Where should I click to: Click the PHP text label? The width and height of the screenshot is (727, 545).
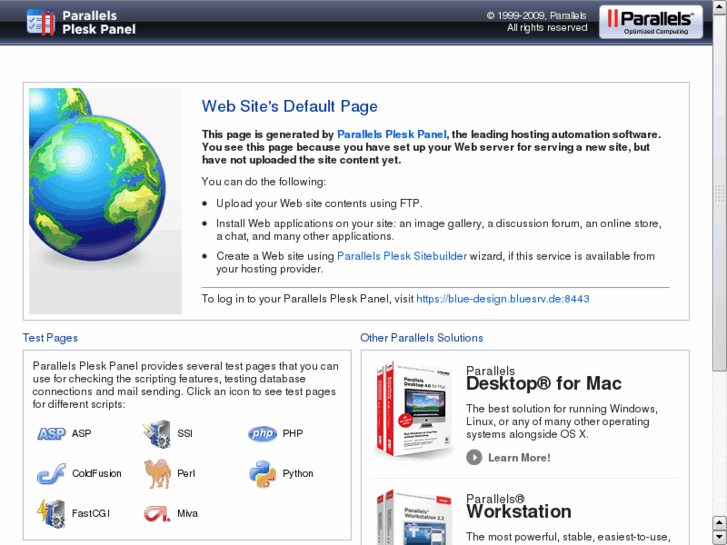click(x=293, y=434)
